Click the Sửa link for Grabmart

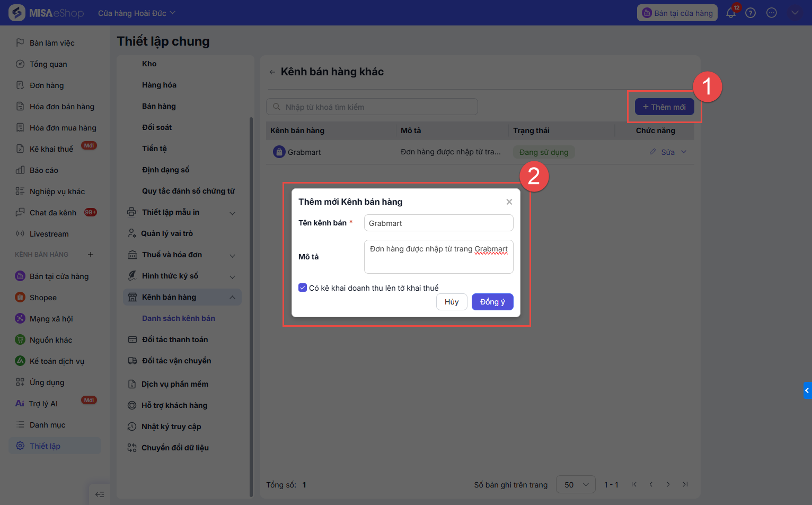tap(668, 152)
